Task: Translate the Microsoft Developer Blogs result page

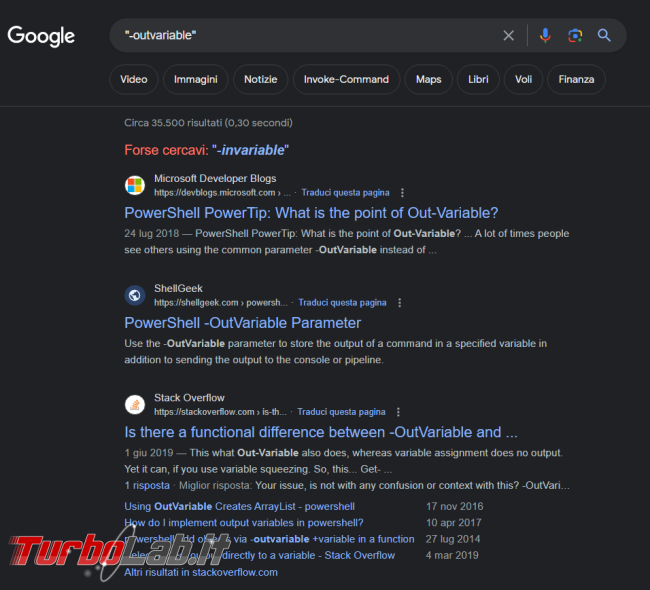Action: [345, 193]
